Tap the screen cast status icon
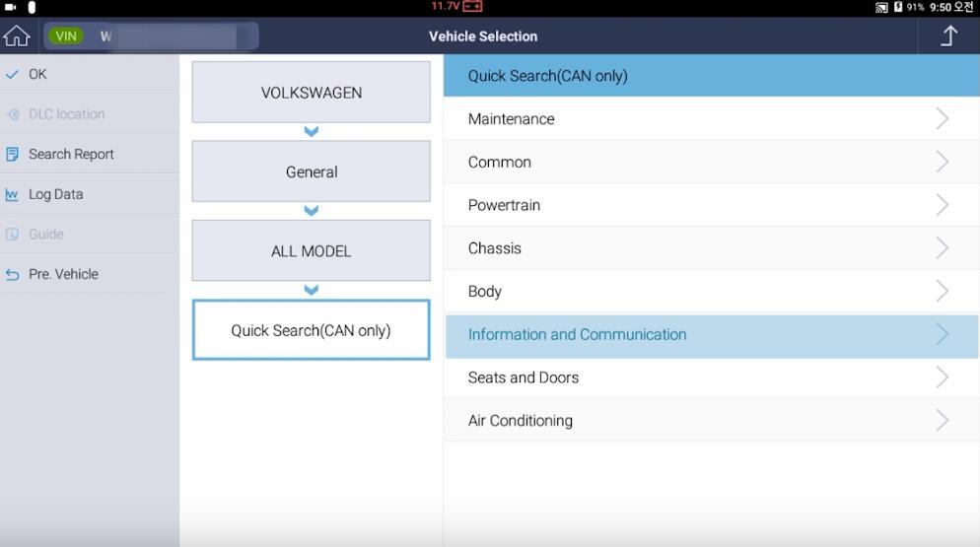The width and height of the screenshot is (980, 547). pyautogui.click(x=880, y=7)
